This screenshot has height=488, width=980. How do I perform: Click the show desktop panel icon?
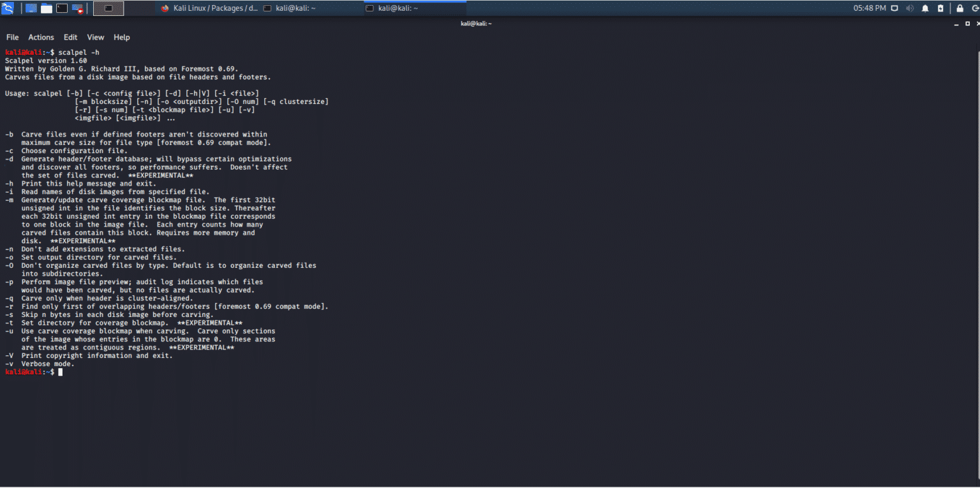click(x=31, y=8)
